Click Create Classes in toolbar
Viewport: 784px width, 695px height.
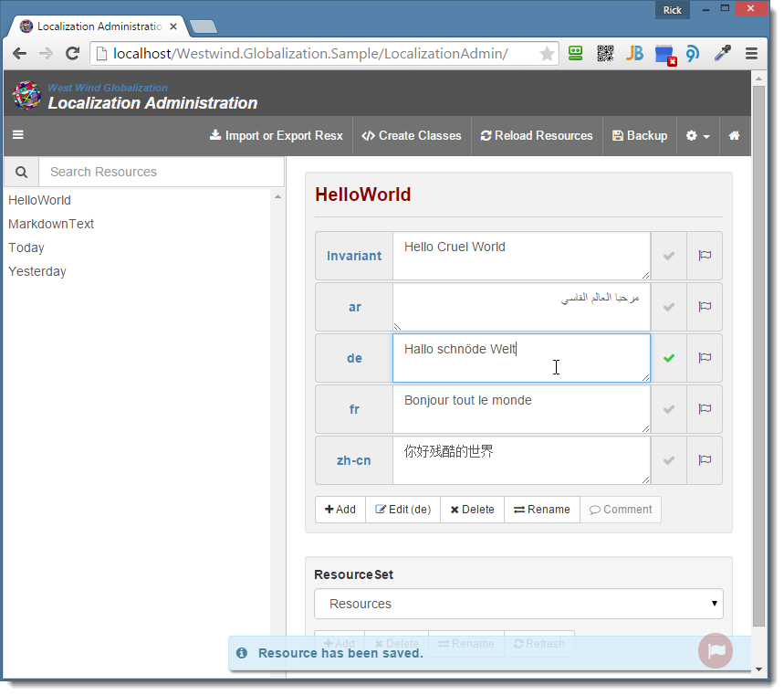[412, 135]
